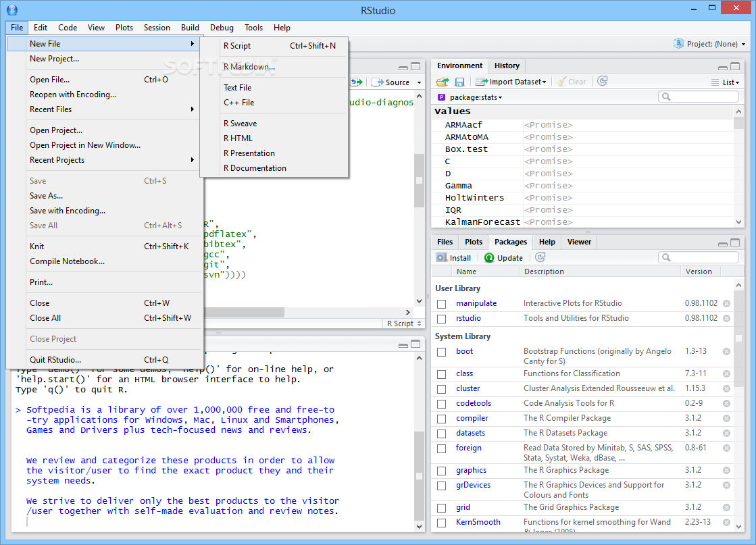Open the Import Dataset dropdown

511,82
